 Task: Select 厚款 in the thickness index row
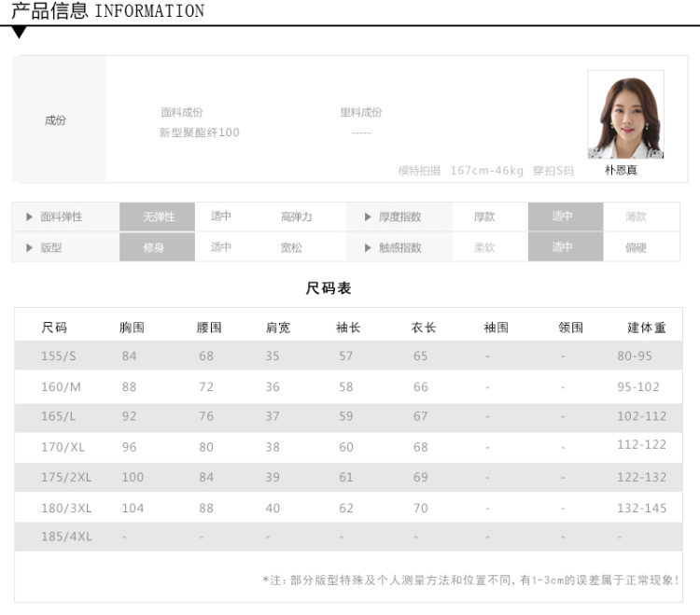click(x=484, y=217)
